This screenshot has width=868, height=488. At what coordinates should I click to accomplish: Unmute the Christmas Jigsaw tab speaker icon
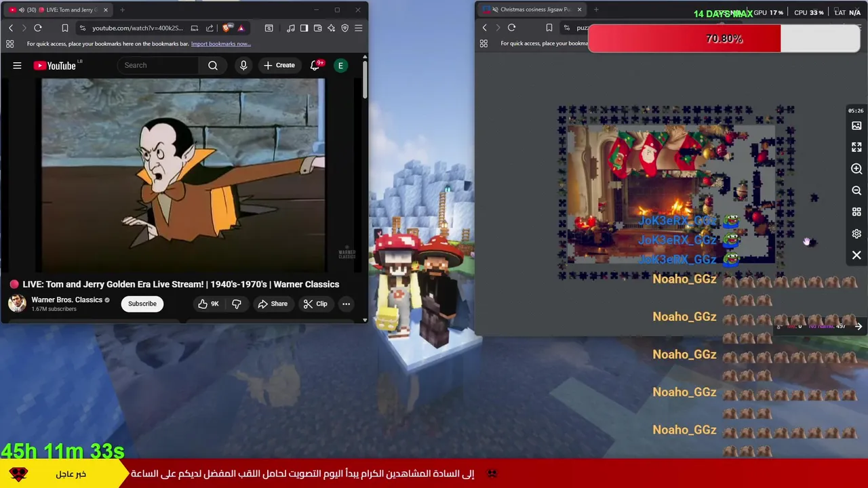(x=495, y=10)
